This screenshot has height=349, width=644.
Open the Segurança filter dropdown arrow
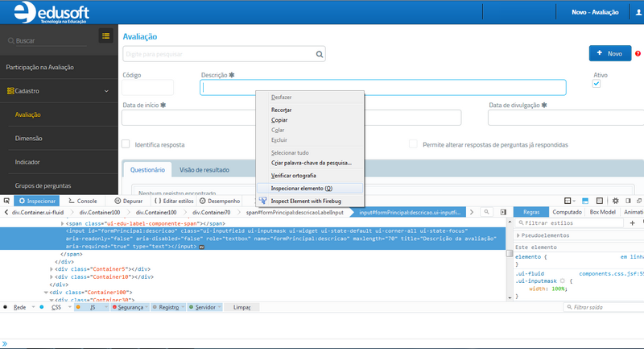tap(147, 307)
